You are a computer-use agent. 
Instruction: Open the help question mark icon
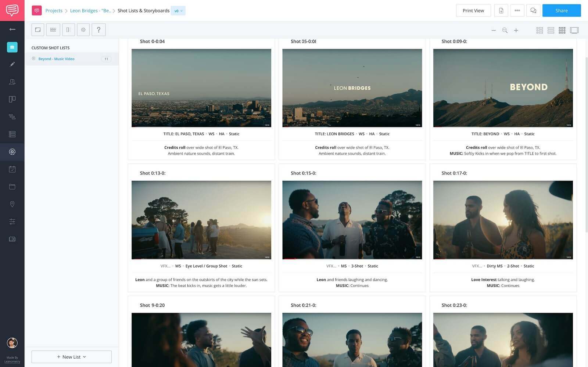point(98,29)
